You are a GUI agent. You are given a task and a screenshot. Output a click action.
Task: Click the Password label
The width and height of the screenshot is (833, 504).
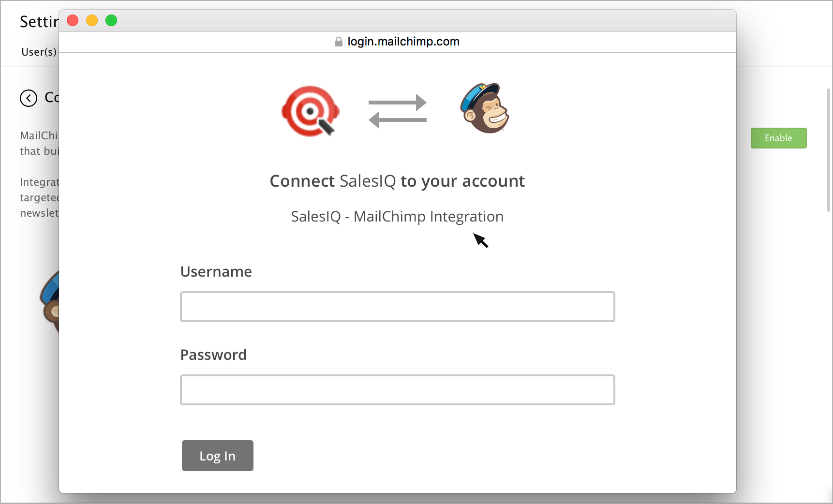pos(213,355)
